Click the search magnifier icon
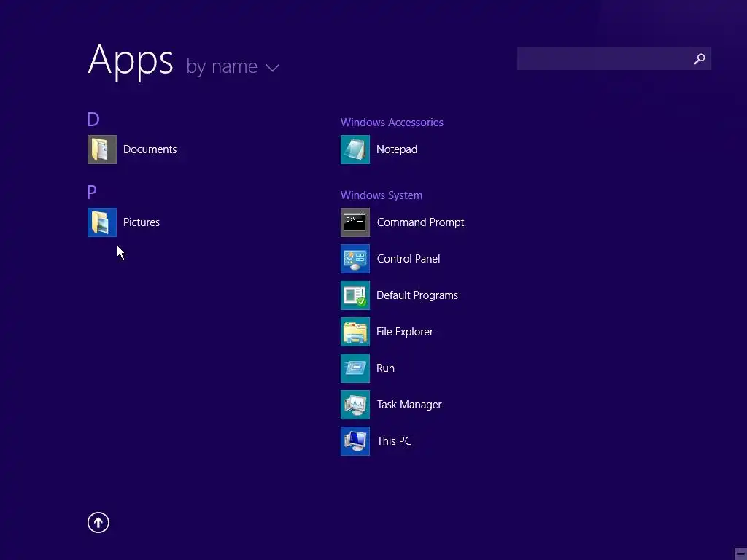 coord(700,58)
